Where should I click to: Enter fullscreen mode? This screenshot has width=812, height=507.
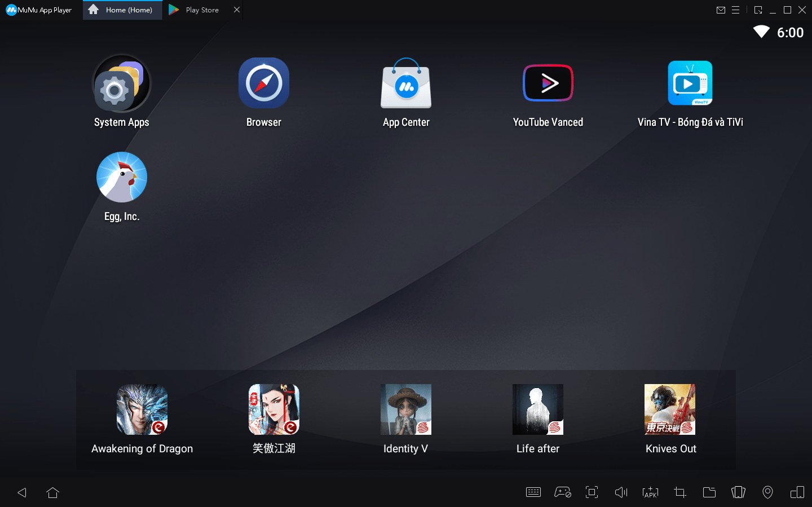click(592, 492)
